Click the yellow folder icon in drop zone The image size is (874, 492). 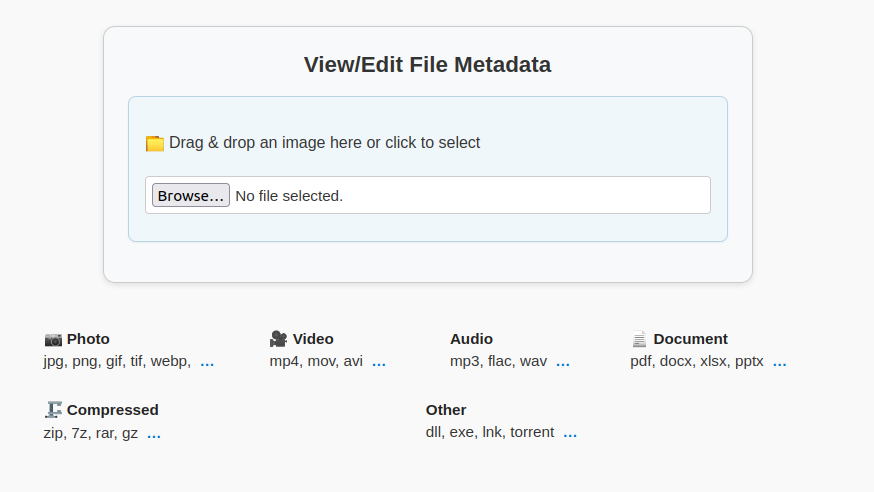[154, 143]
